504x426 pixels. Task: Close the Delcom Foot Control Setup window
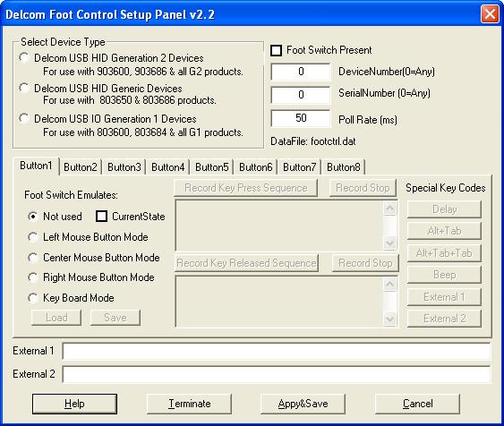[490, 14]
